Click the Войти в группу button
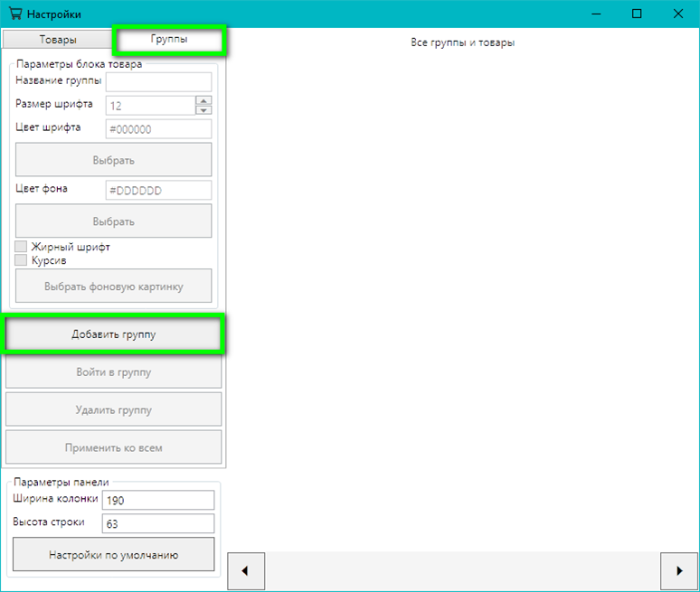Viewport: 700px width, 592px height. (113, 372)
